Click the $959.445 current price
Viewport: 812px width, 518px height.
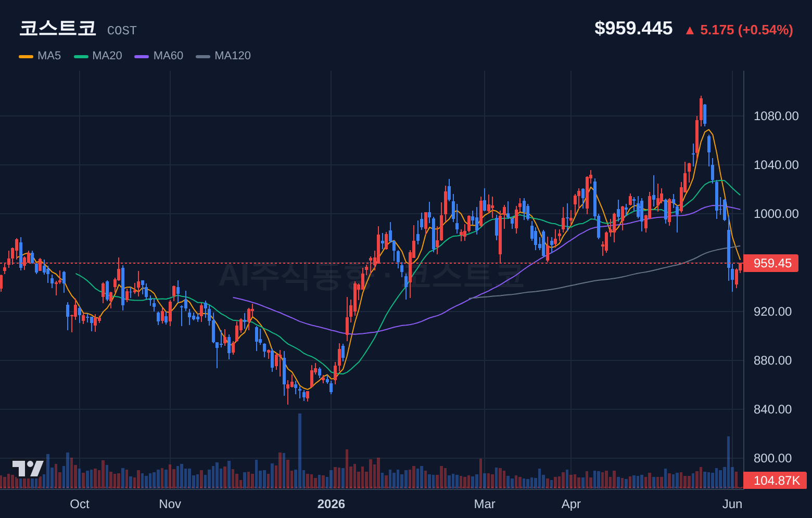(633, 28)
